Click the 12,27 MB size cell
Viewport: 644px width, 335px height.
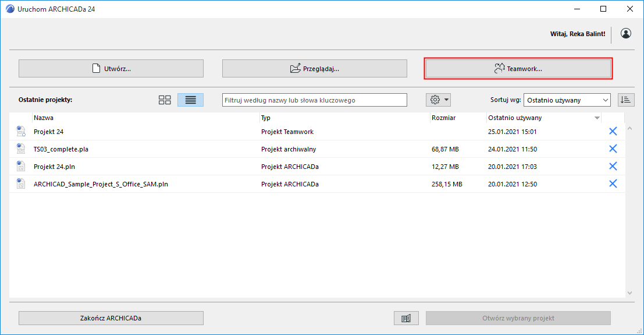coord(445,167)
